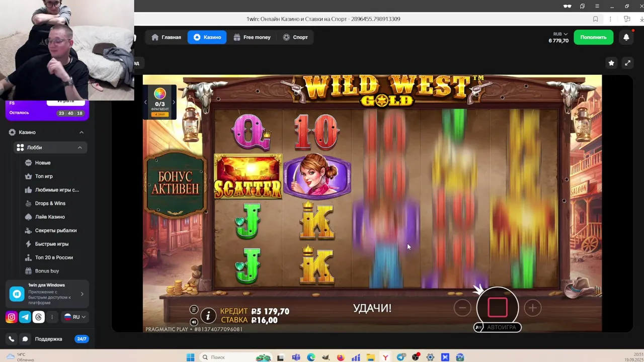Open the slot game hamburger menu

tap(194, 310)
